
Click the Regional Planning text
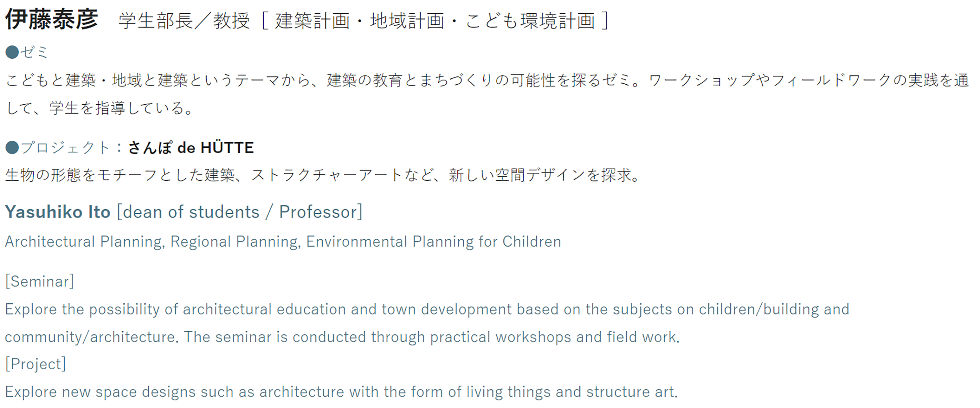[235, 242]
